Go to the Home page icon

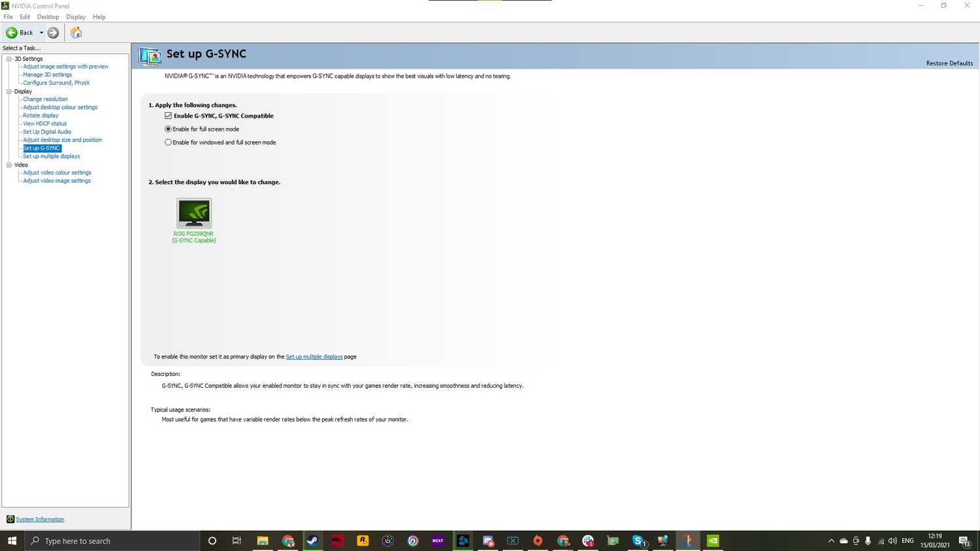point(76,33)
